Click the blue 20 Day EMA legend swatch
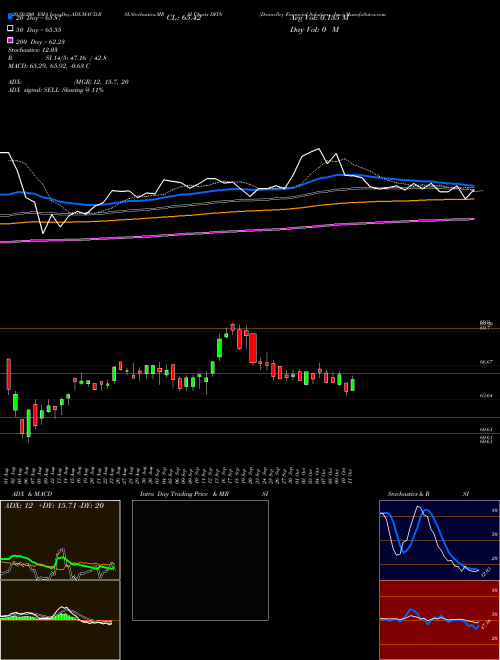Image resolution: width=500 pixels, height=660 pixels. (x=10, y=17)
